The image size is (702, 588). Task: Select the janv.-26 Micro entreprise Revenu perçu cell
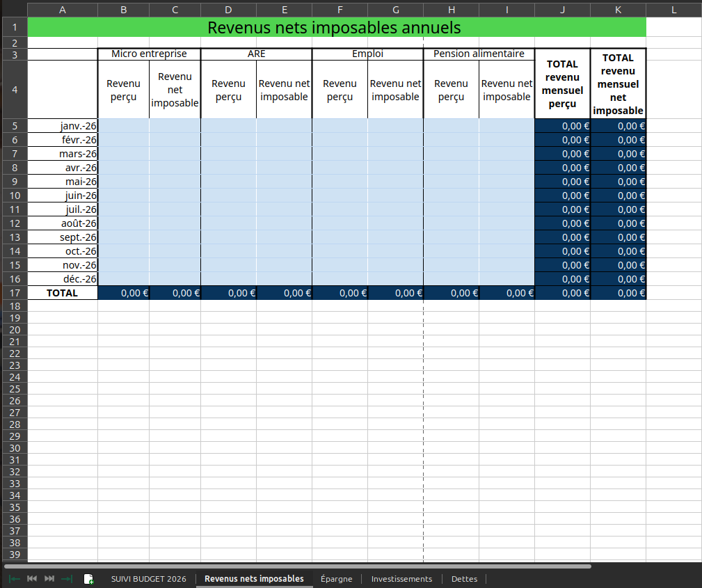tap(124, 126)
